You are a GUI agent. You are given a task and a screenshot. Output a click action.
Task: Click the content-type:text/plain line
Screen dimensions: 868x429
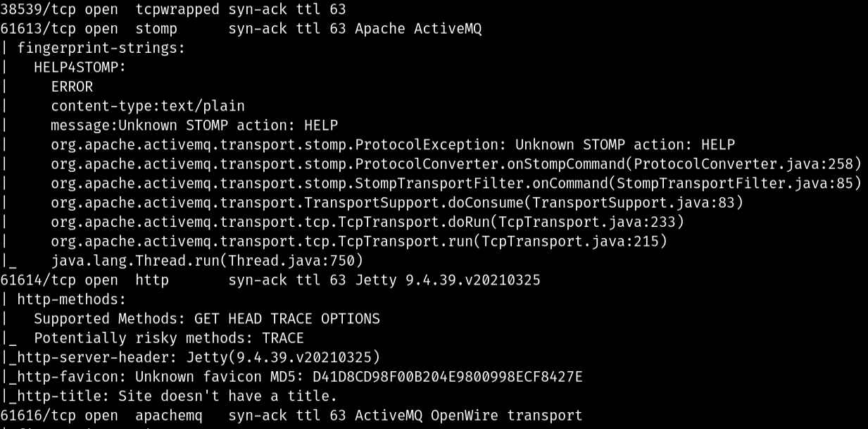tap(148, 106)
